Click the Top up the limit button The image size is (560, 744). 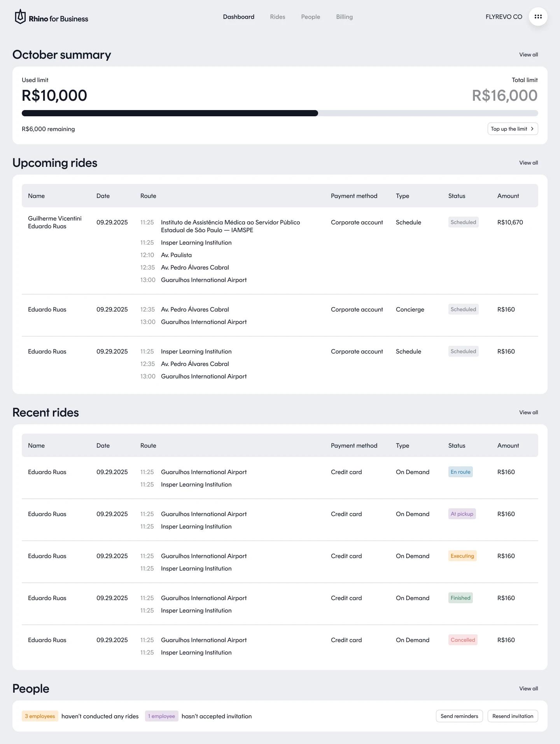coord(513,129)
